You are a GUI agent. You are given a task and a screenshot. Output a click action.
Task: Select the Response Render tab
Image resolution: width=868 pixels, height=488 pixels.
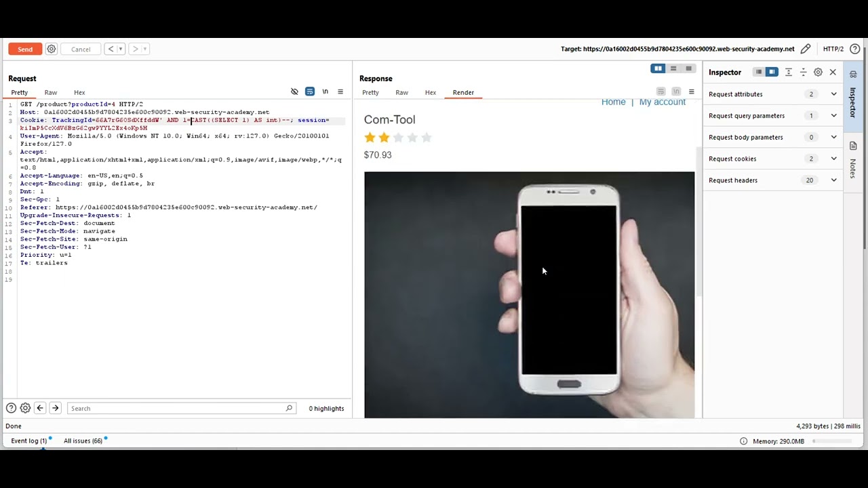(463, 92)
